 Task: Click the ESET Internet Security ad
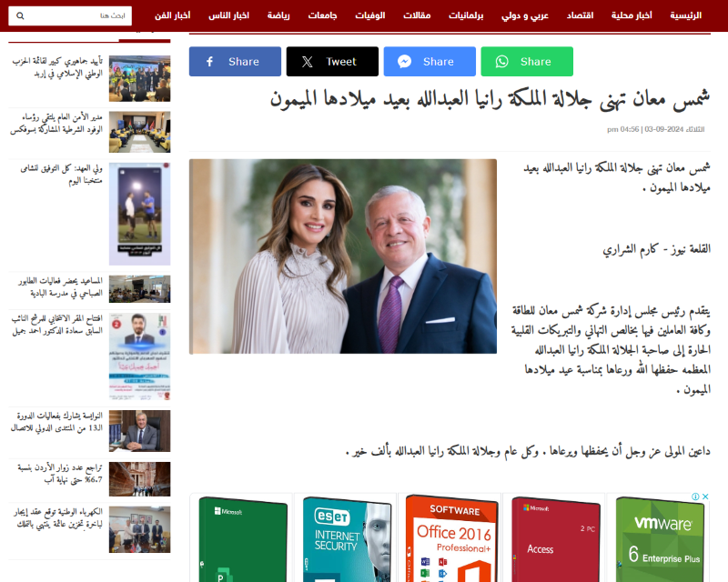point(346,538)
